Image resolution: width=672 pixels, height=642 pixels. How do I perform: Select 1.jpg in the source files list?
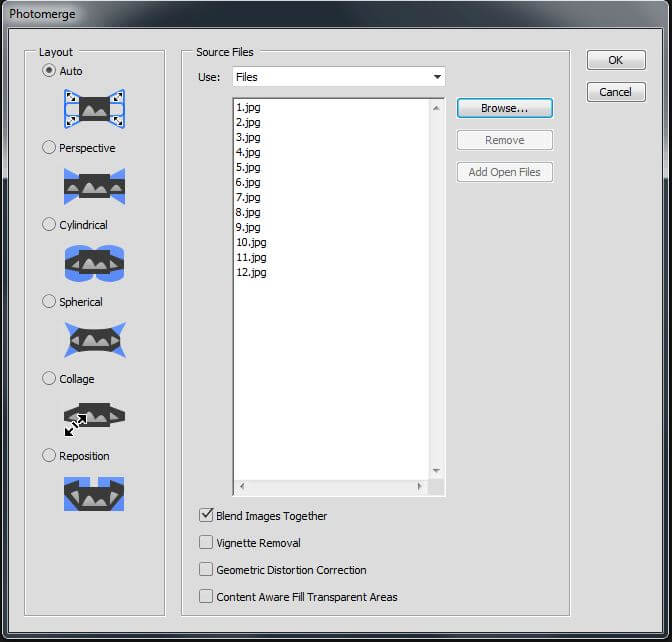247,107
